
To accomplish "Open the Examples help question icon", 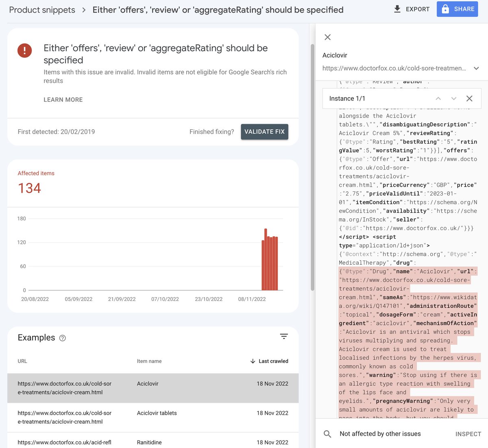I will (x=63, y=338).
